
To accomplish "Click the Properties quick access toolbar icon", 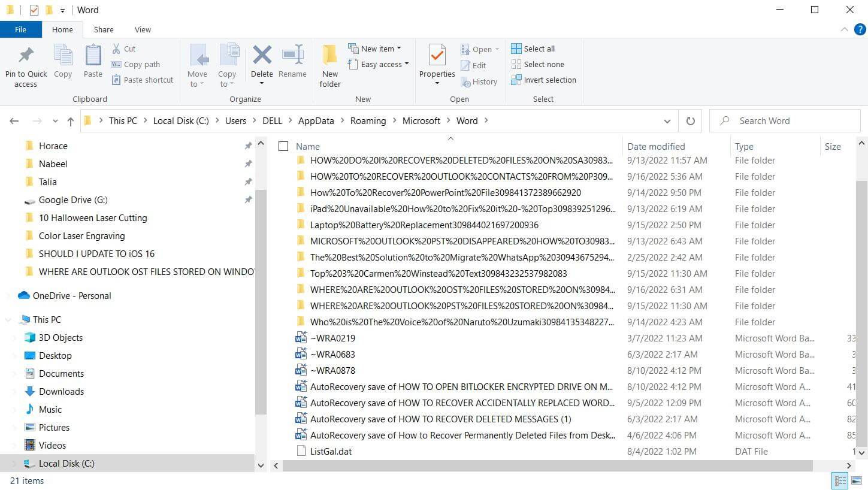I will click(34, 10).
